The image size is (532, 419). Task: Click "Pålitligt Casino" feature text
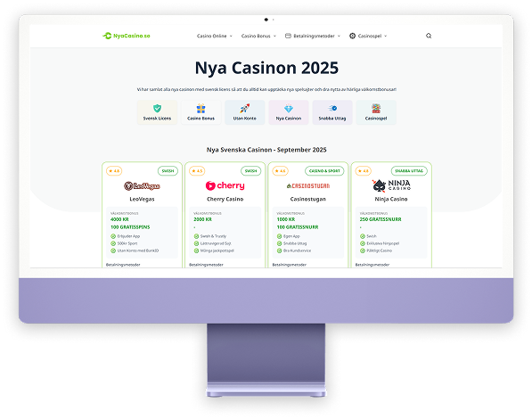click(379, 251)
